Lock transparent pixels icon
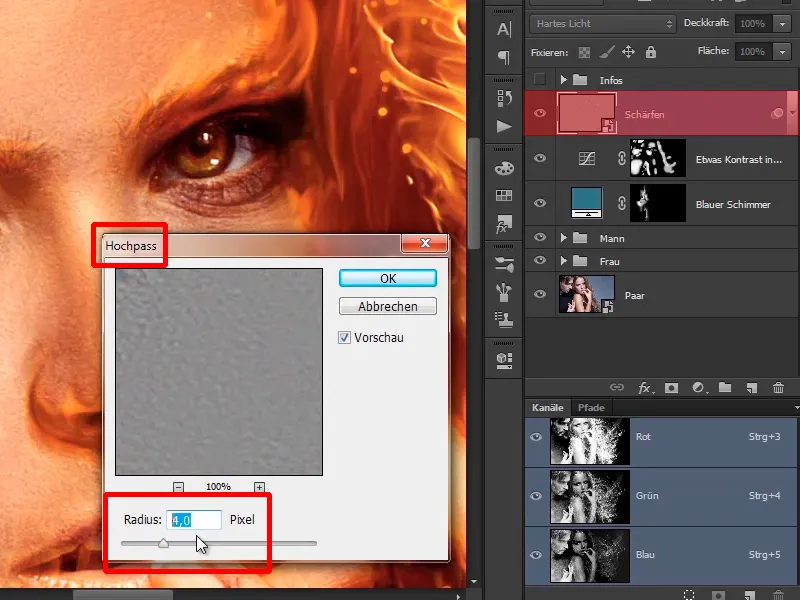Image resolution: width=800 pixels, height=600 pixels. tap(584, 52)
